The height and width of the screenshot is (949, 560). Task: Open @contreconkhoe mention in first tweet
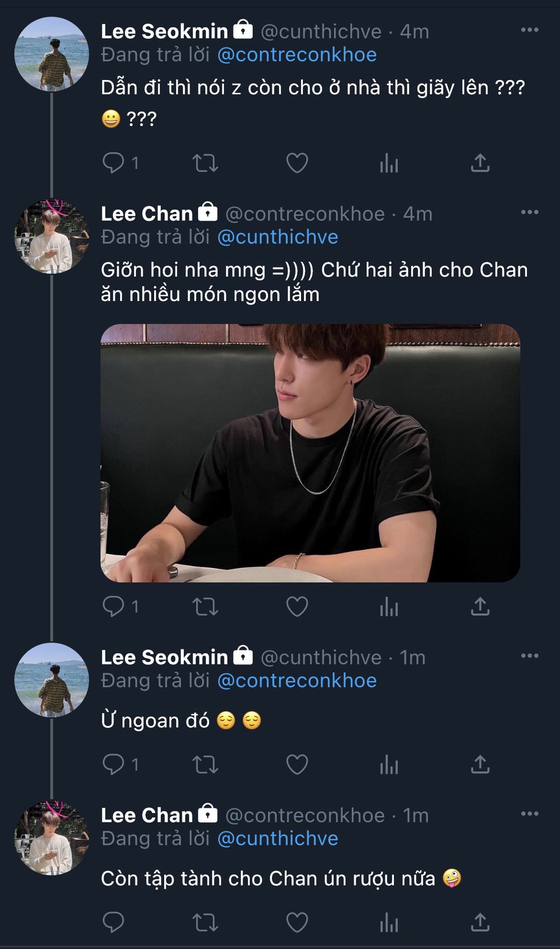[x=297, y=55]
